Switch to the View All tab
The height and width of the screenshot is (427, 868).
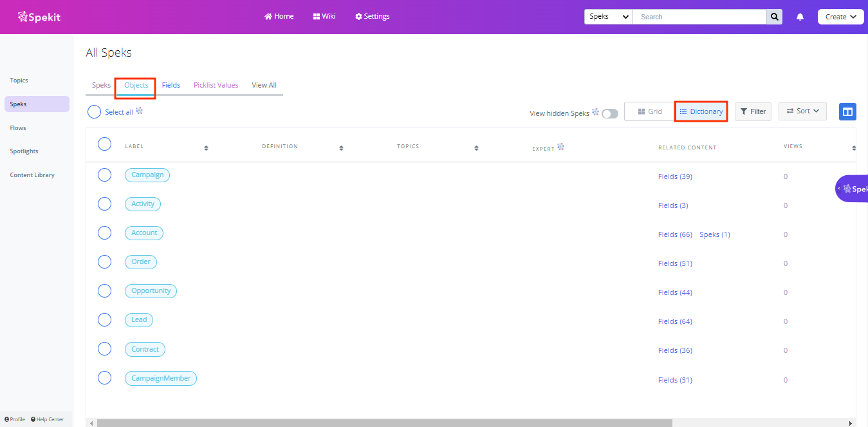pos(264,85)
